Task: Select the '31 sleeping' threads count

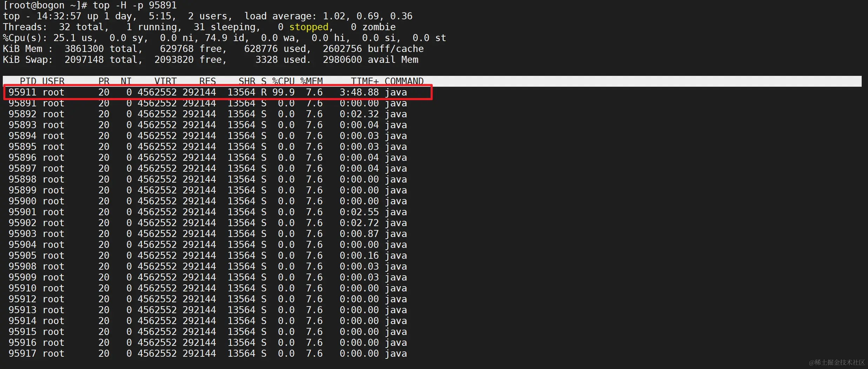Action: [225, 27]
